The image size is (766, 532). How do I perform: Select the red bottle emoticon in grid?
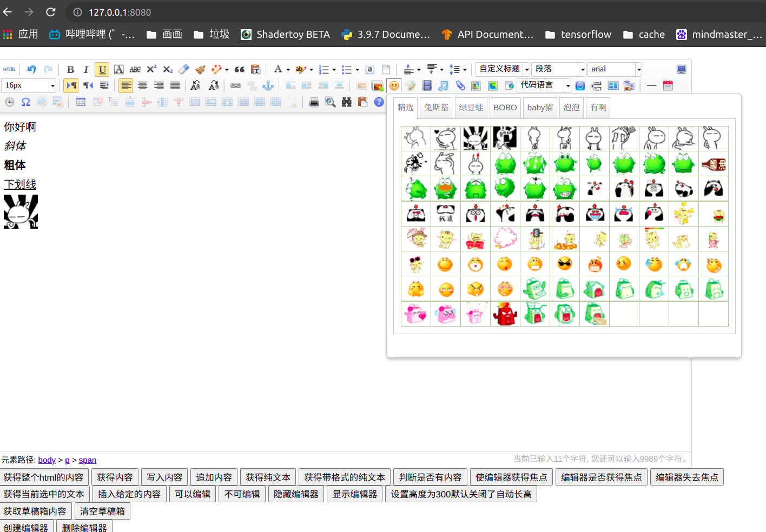[x=713, y=164]
